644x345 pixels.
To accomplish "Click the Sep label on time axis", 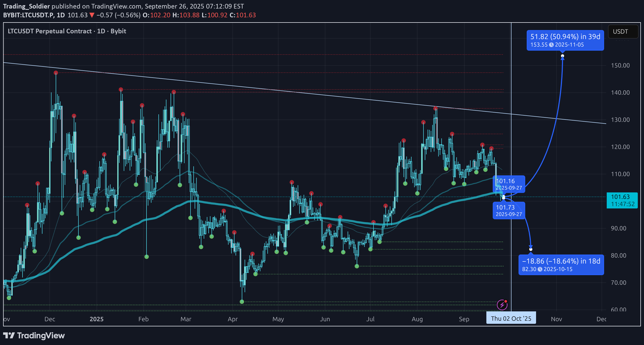I will (464, 319).
